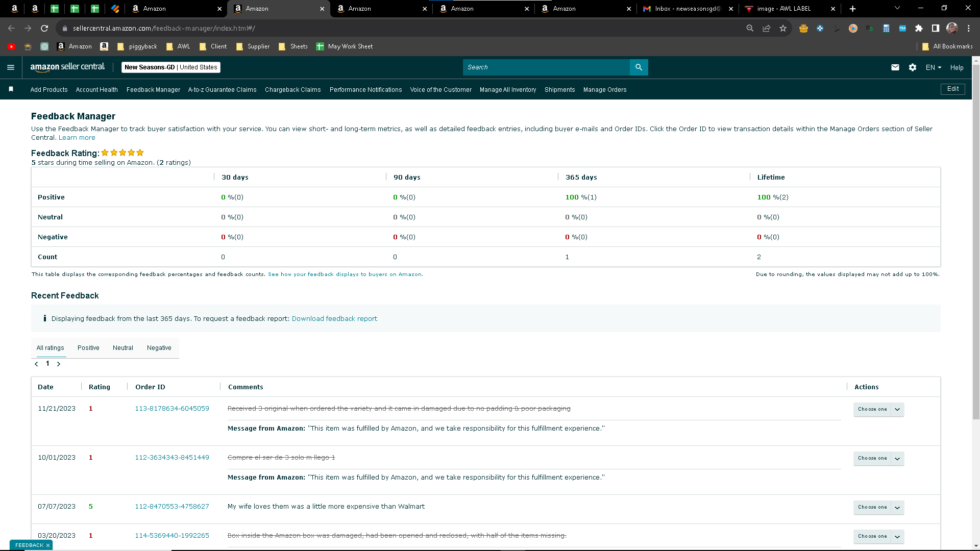The width and height of the screenshot is (980, 551).
Task: Switch to the image - AWL LABEL browser tab
Action: coord(790,9)
